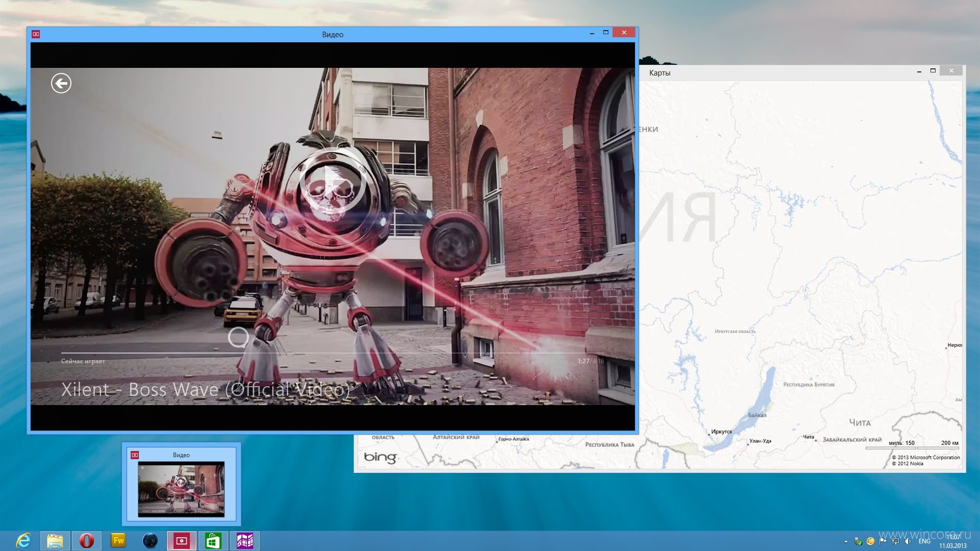Click the Bing logo in Карты window
Screen dimensions: 980x551
pyautogui.click(x=380, y=457)
